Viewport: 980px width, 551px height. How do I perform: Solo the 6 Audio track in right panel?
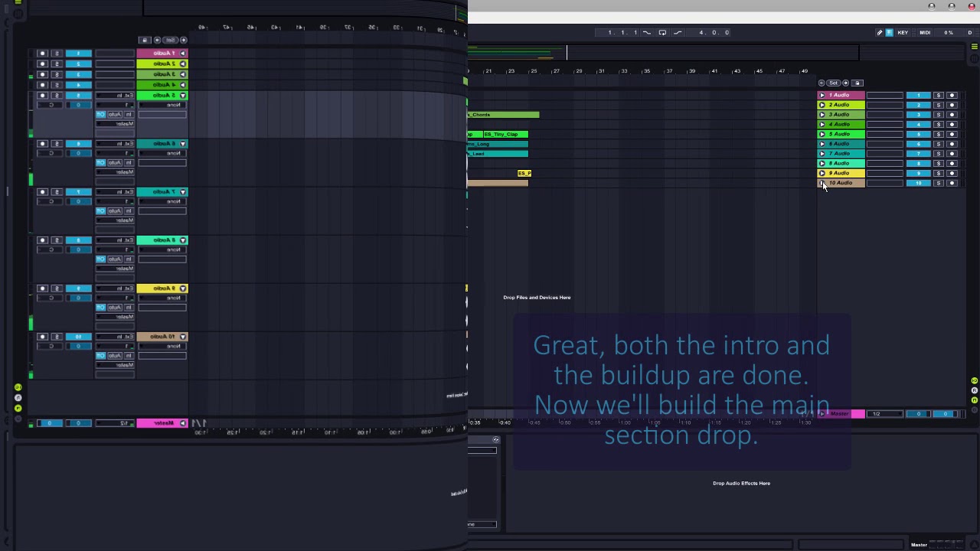coord(938,144)
